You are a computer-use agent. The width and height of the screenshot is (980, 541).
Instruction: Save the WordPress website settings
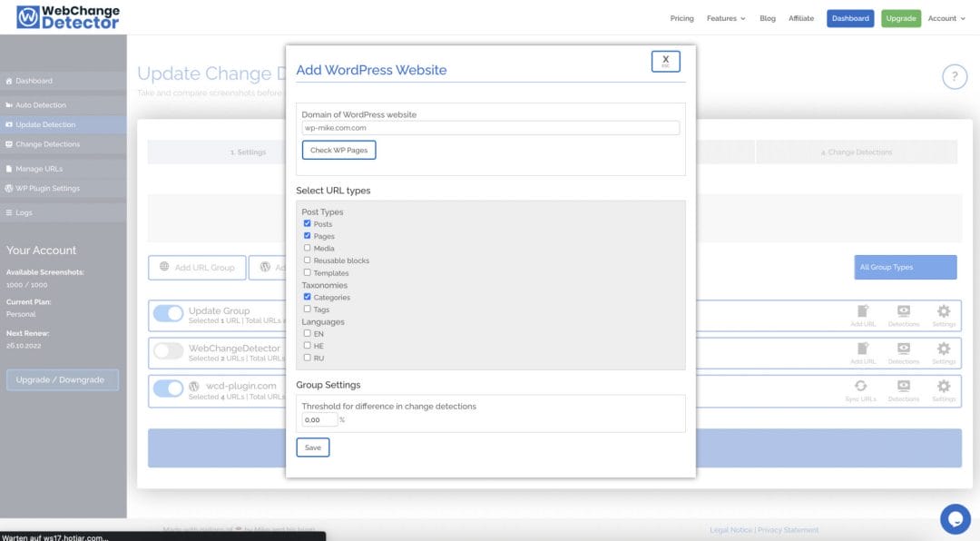(312, 448)
